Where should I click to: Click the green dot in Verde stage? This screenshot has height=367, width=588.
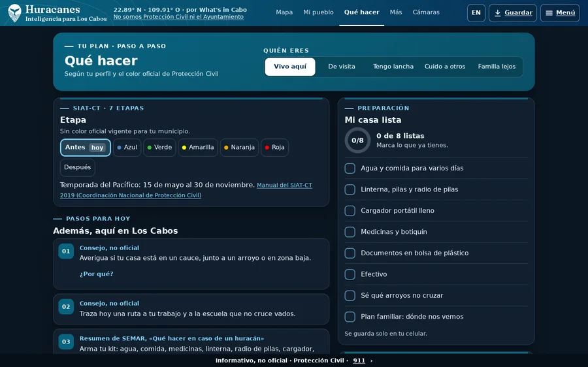point(149,148)
